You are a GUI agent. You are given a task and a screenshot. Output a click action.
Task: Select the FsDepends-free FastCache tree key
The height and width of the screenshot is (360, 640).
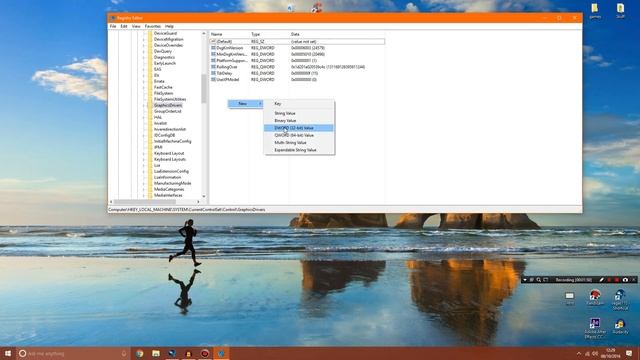[163, 87]
